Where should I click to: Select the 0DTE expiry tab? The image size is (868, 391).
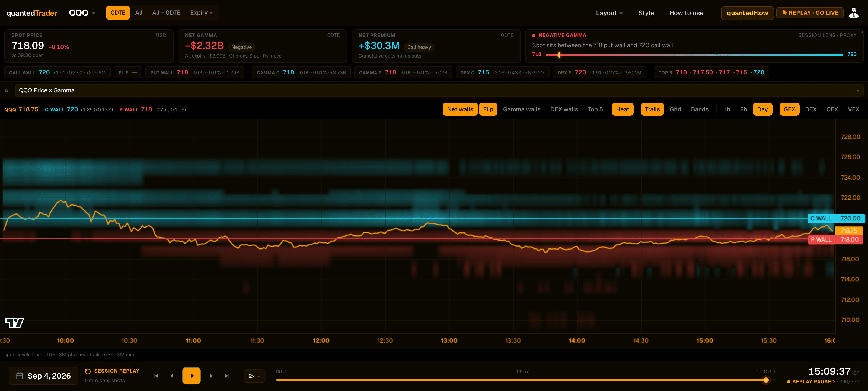click(x=118, y=13)
